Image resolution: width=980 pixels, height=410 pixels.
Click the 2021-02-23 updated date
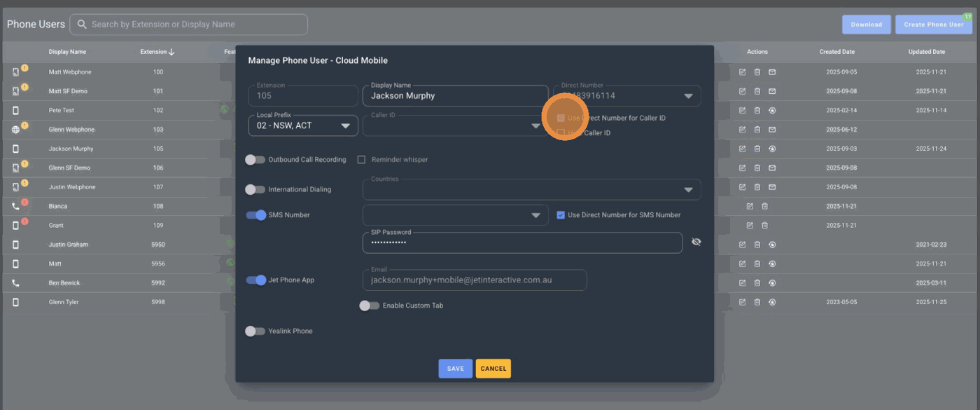[x=931, y=245]
